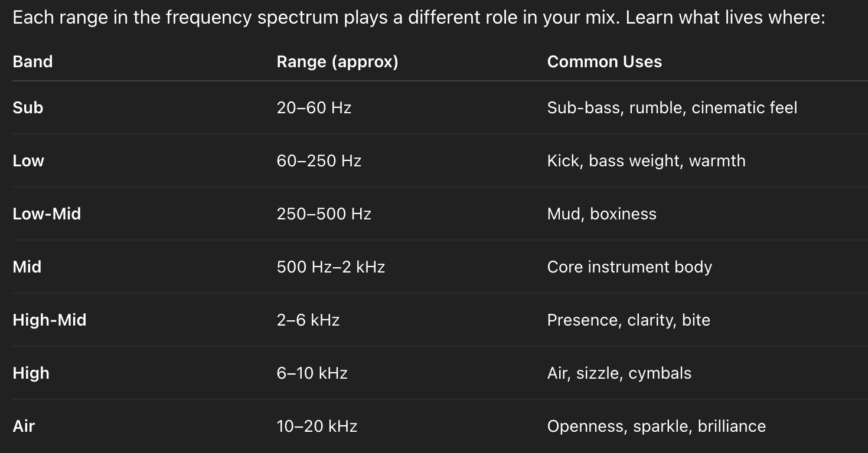Click the frequency spectrum intro sentence
The image size is (868, 453).
pos(418,18)
